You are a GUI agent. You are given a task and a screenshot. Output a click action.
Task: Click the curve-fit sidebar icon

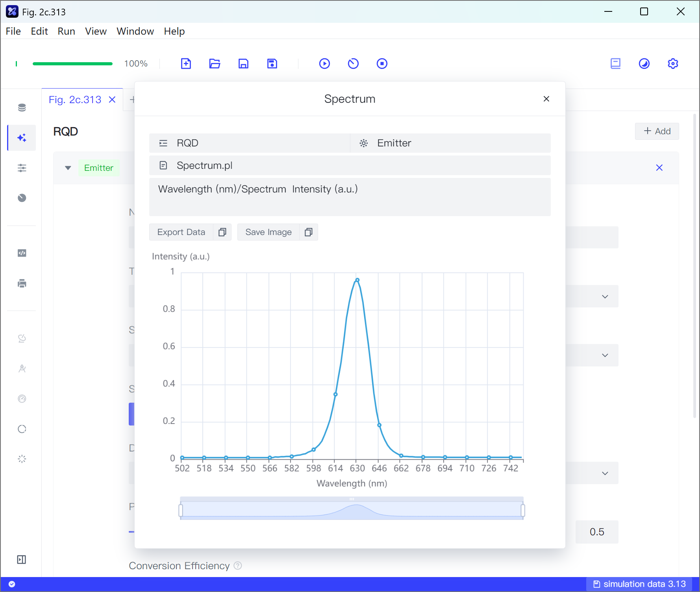pyautogui.click(x=22, y=339)
